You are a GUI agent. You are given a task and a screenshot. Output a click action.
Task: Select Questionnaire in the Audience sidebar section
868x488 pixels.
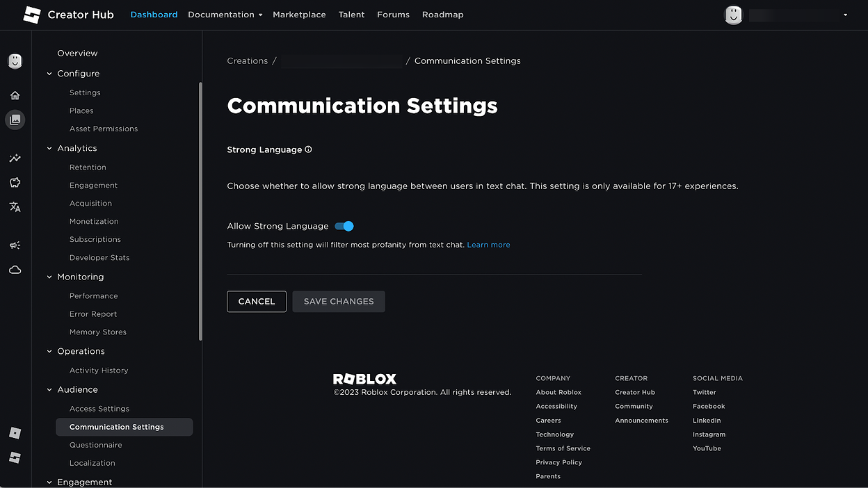95,444
